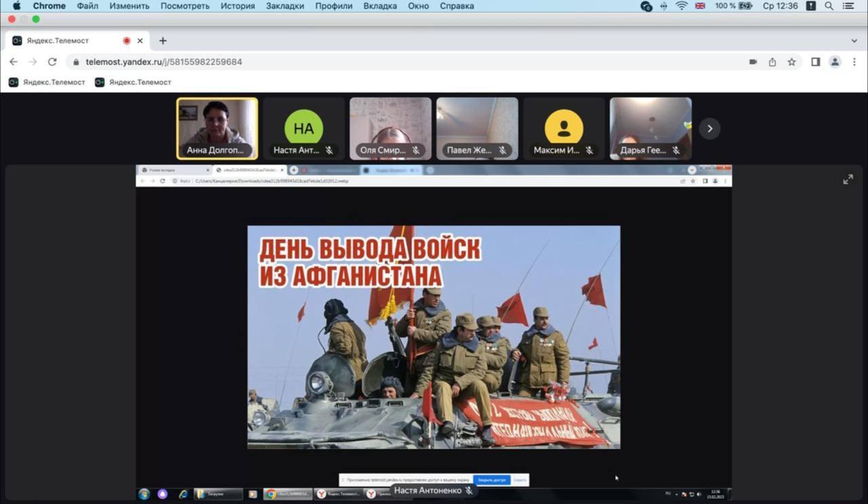Open the История menu
Image resolution: width=868 pixels, height=504 pixels.
pyautogui.click(x=237, y=6)
